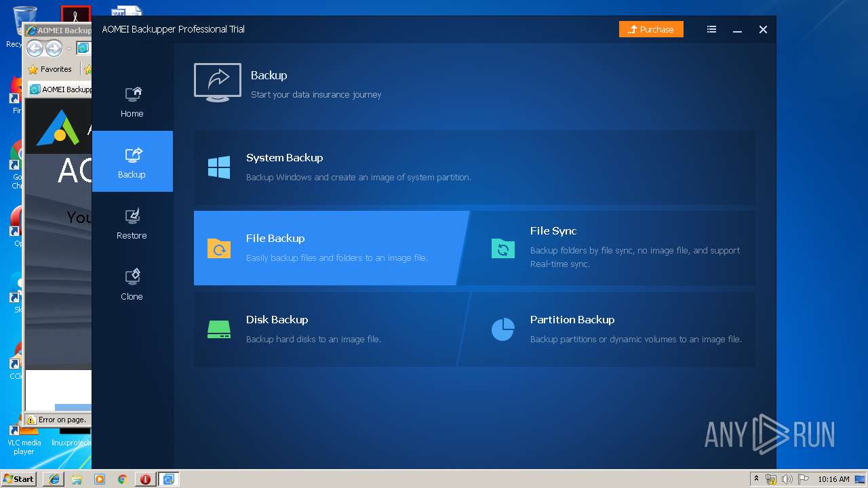Click 'Backup Windows and create an image' description
Screen dimensions: 868x488
point(358,178)
